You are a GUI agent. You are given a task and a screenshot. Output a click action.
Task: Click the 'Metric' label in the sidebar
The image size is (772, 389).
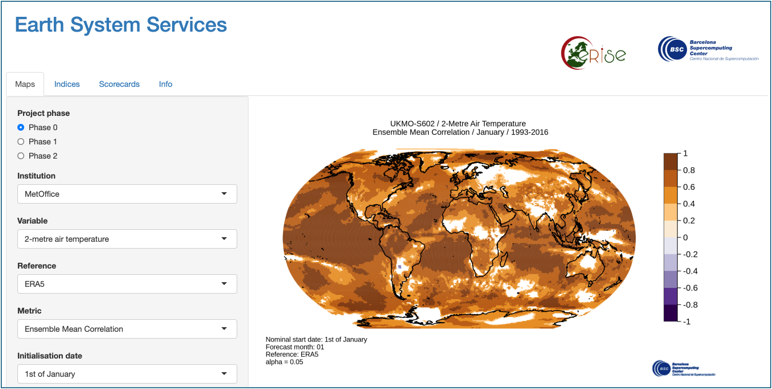(29, 311)
